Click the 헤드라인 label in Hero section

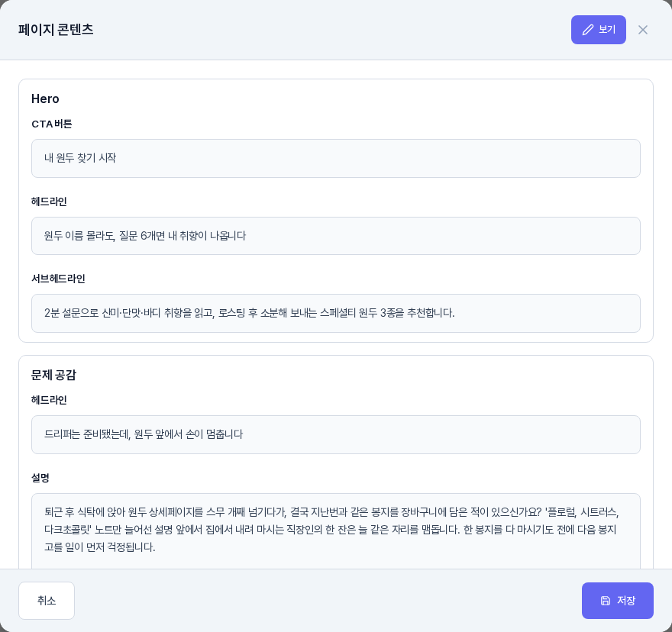click(49, 202)
